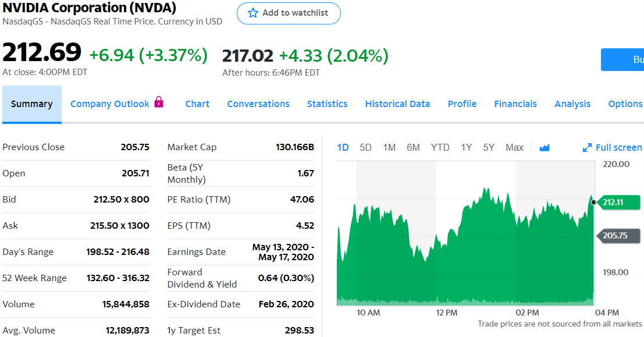644x337 pixels.
Task: Open the Historical Data tab
Action: tap(397, 104)
